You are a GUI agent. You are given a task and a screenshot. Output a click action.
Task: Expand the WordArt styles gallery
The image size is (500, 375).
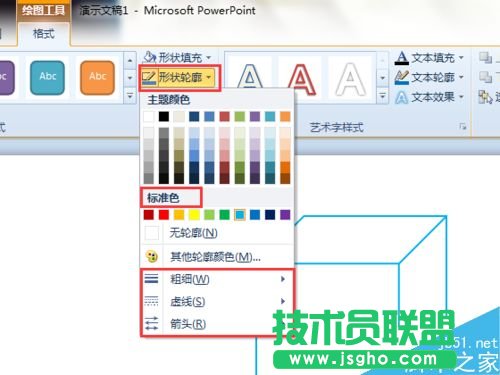[x=383, y=97]
